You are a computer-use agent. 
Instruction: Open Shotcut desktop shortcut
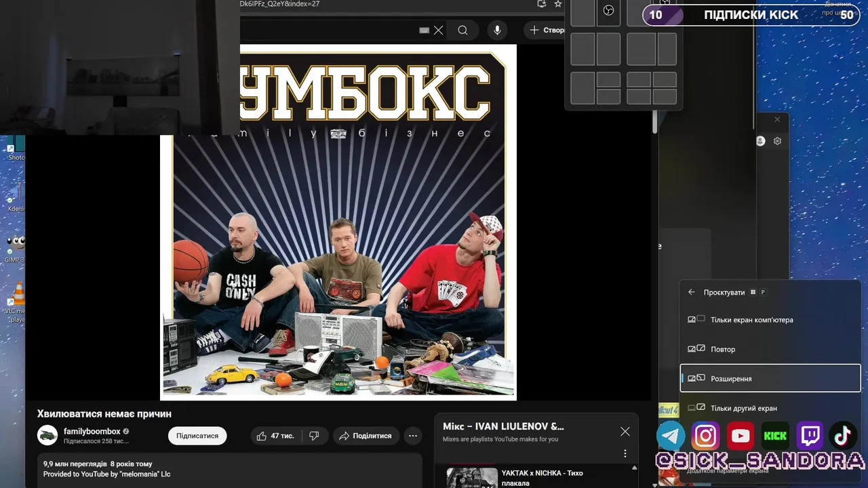tap(15, 148)
